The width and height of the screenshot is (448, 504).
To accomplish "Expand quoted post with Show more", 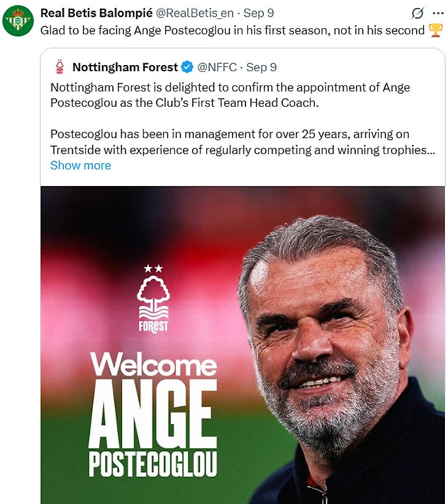I will (x=80, y=165).
